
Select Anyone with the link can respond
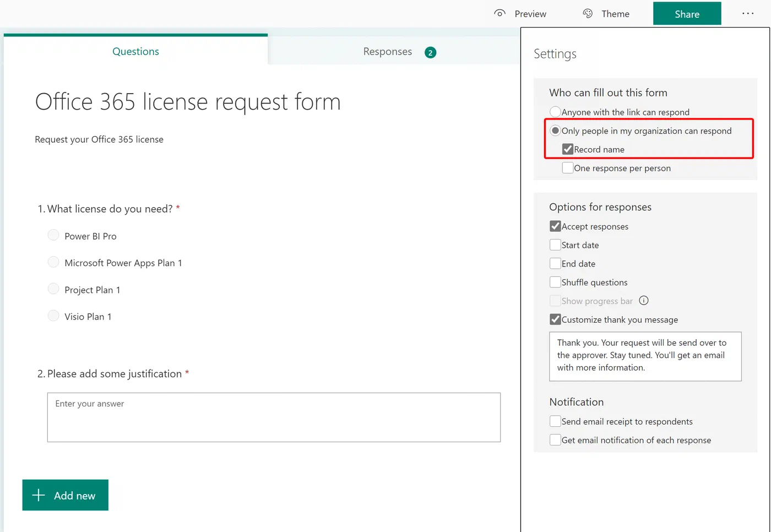tap(555, 112)
